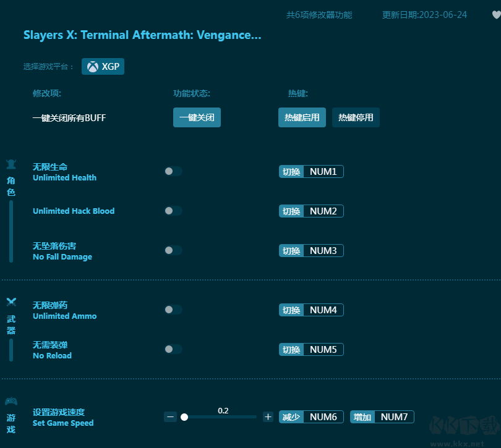Disable hotkeys with 热键停用 button
Image resolution: width=501 pixels, height=448 pixels.
tap(356, 117)
